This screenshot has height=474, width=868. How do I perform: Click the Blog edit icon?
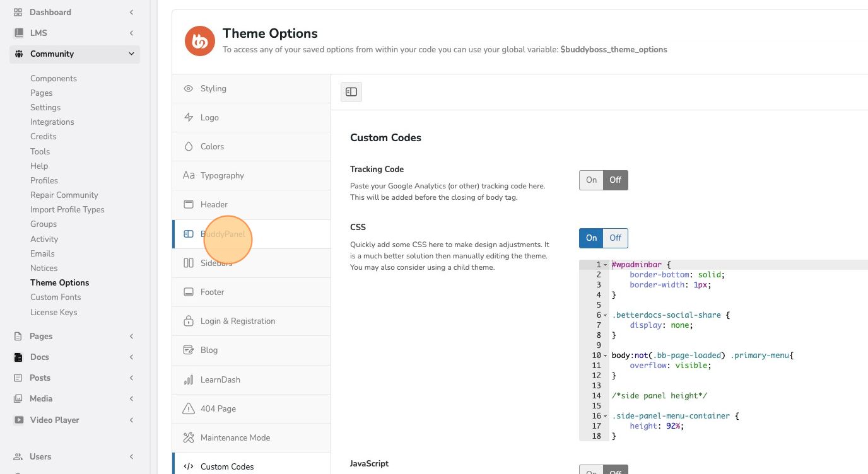[x=188, y=350]
